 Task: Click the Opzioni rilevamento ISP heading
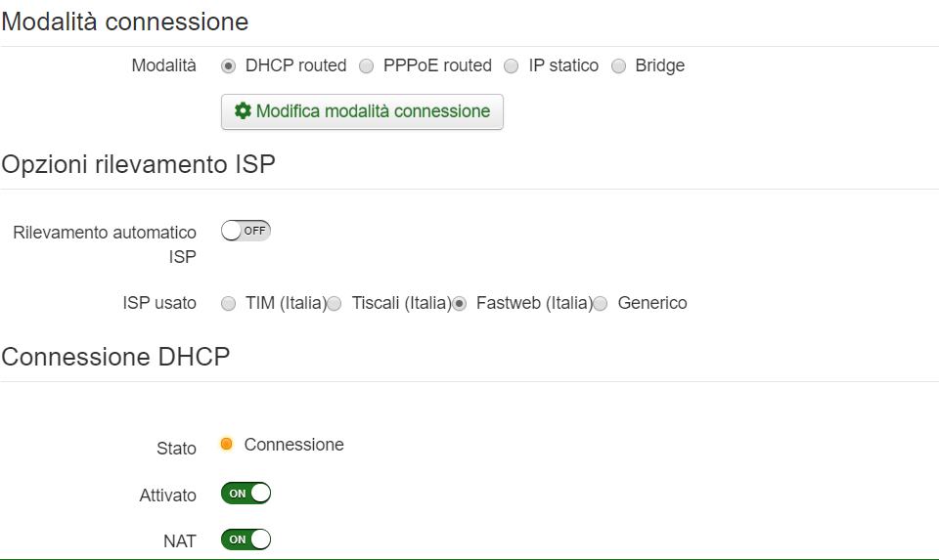tap(138, 164)
